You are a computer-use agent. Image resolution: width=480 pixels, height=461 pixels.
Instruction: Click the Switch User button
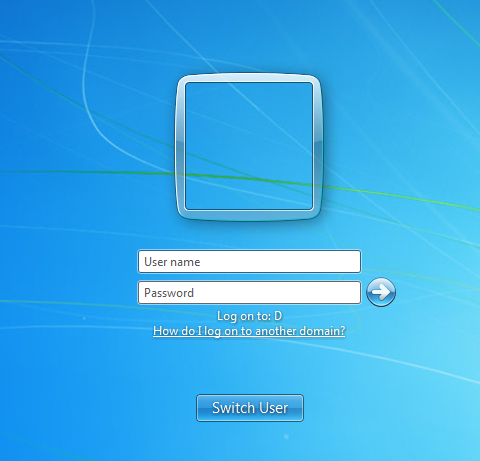point(250,408)
